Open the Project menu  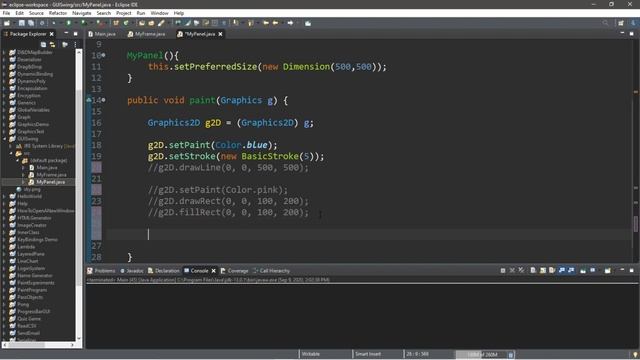(124, 13)
